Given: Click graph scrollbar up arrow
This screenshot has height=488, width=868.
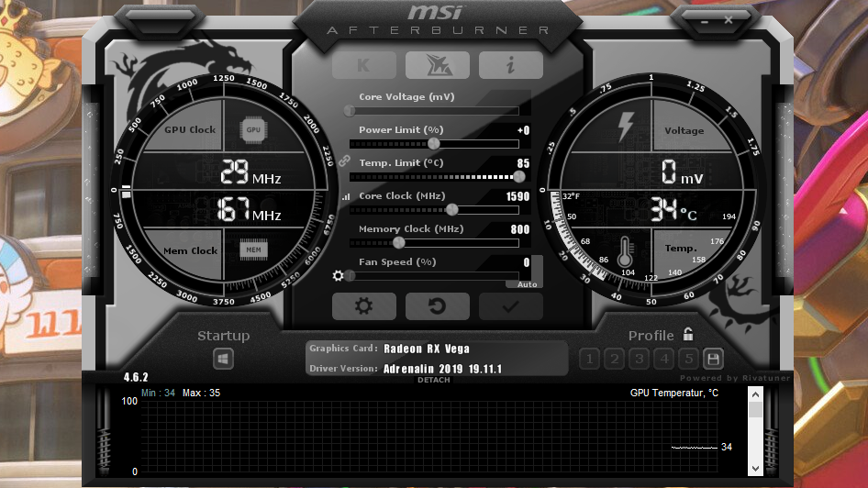Looking at the screenshot, I should [756, 394].
